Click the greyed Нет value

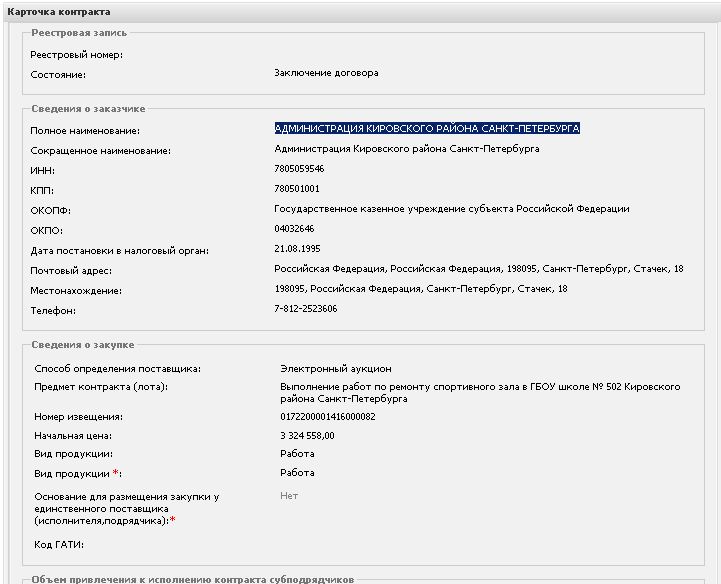pos(289,495)
